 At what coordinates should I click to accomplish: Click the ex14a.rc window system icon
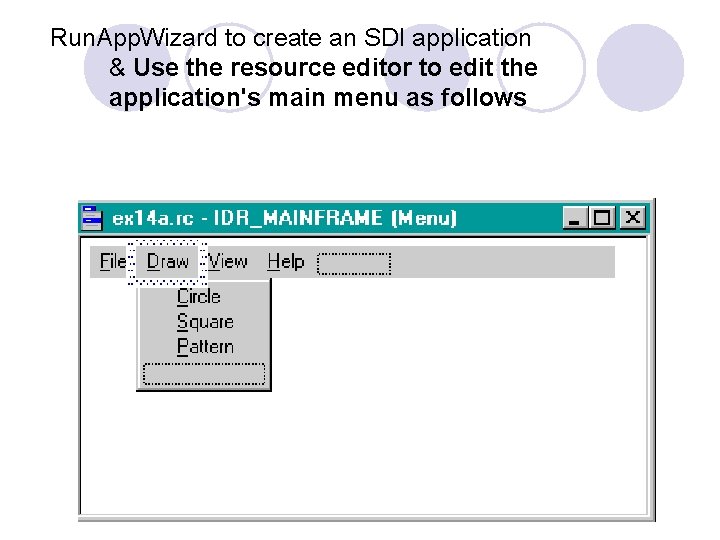tap(91, 218)
